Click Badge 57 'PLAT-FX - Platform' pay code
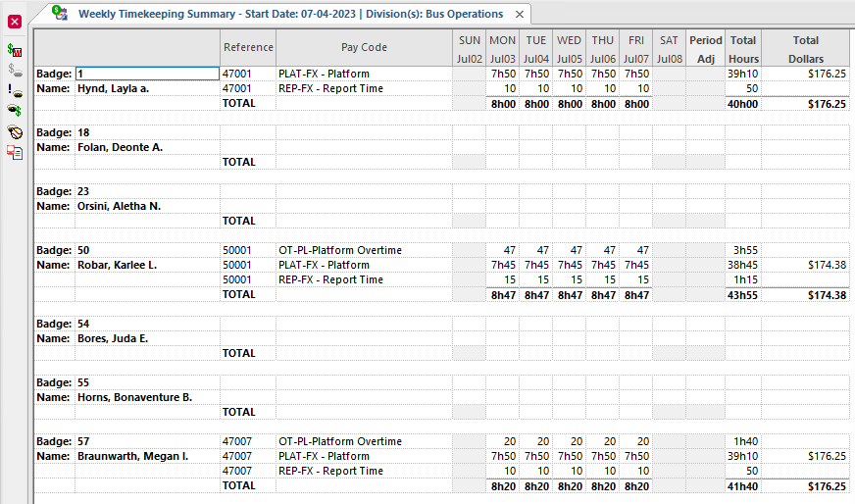Viewport: 855px width, 504px height. [324, 457]
